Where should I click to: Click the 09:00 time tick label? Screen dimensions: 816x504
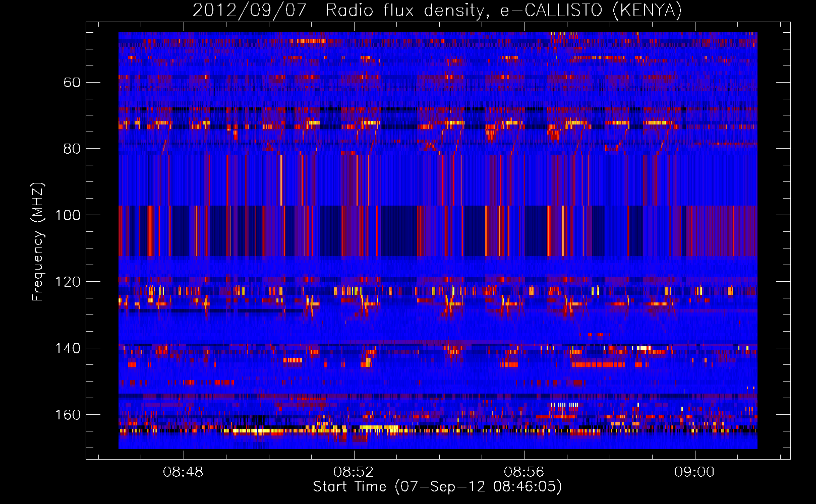(694, 472)
